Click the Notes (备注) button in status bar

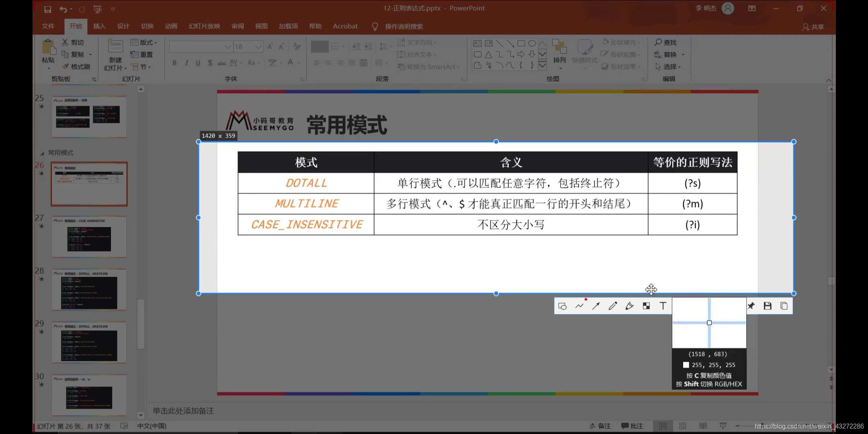(600, 426)
